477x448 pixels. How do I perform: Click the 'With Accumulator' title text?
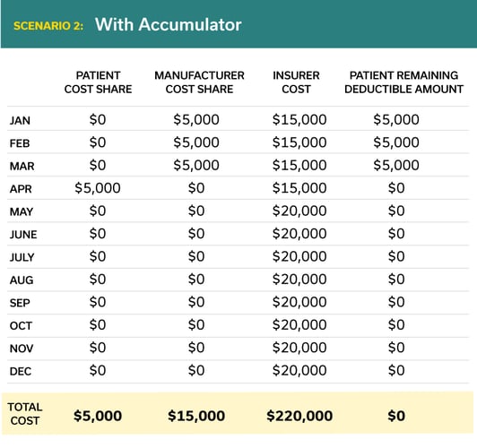tap(169, 24)
